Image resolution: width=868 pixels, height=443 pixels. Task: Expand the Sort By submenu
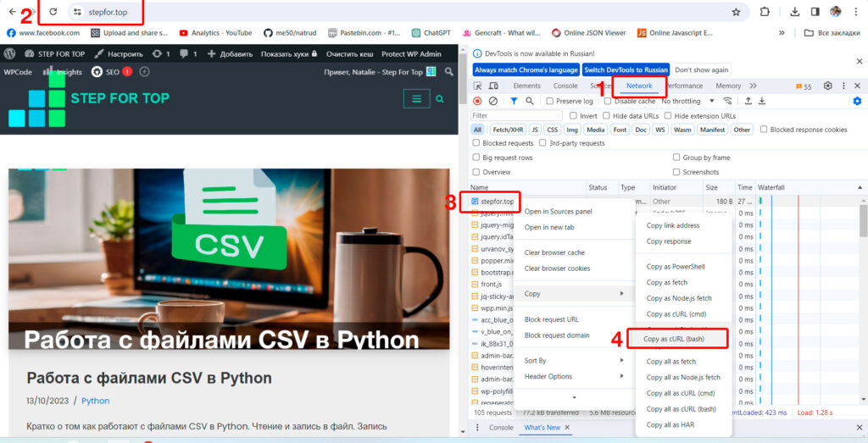tap(574, 361)
